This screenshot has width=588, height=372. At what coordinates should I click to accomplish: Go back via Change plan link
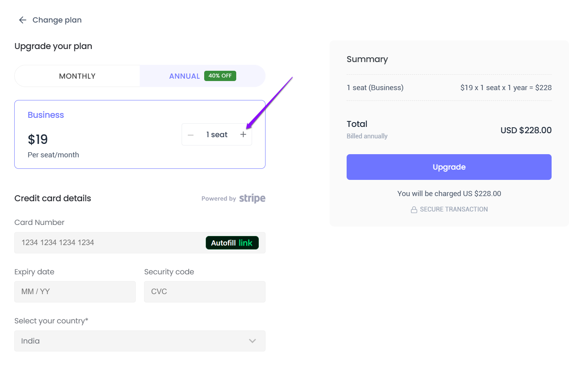(57, 20)
